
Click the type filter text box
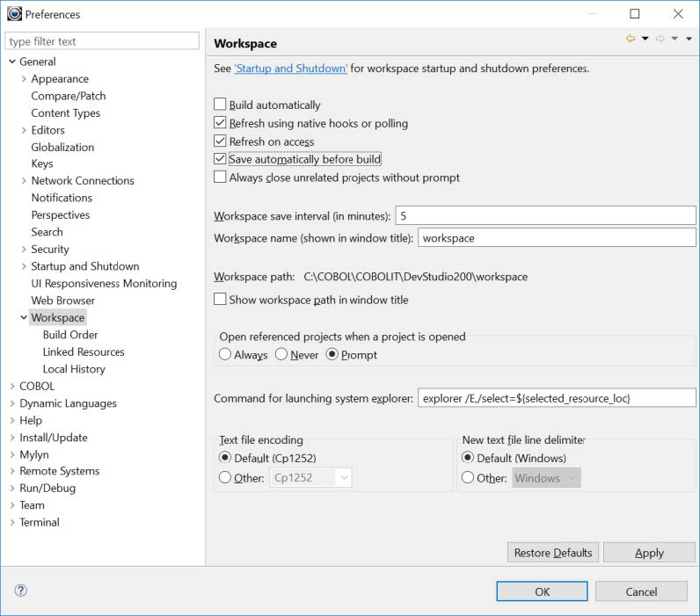tap(102, 41)
